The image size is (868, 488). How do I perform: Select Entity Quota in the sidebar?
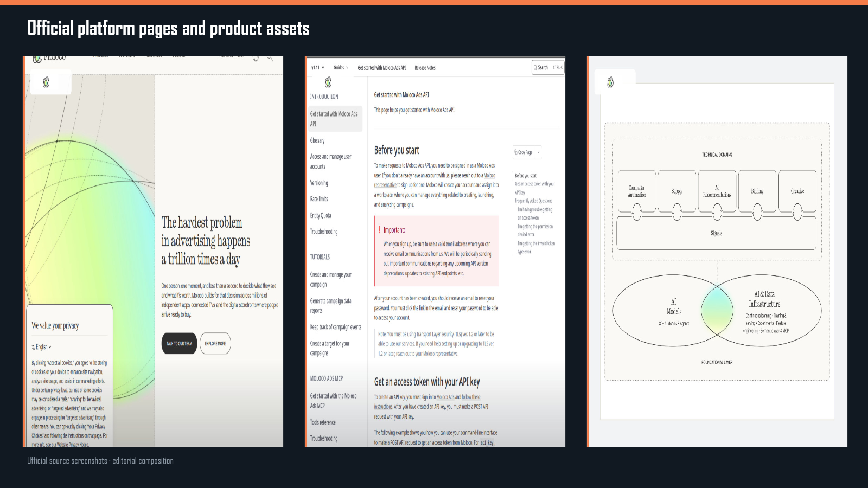point(321,216)
